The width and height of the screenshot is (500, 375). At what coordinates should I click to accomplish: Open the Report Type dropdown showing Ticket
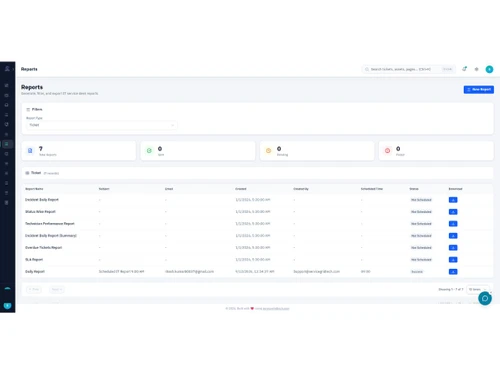pyautogui.click(x=102, y=125)
